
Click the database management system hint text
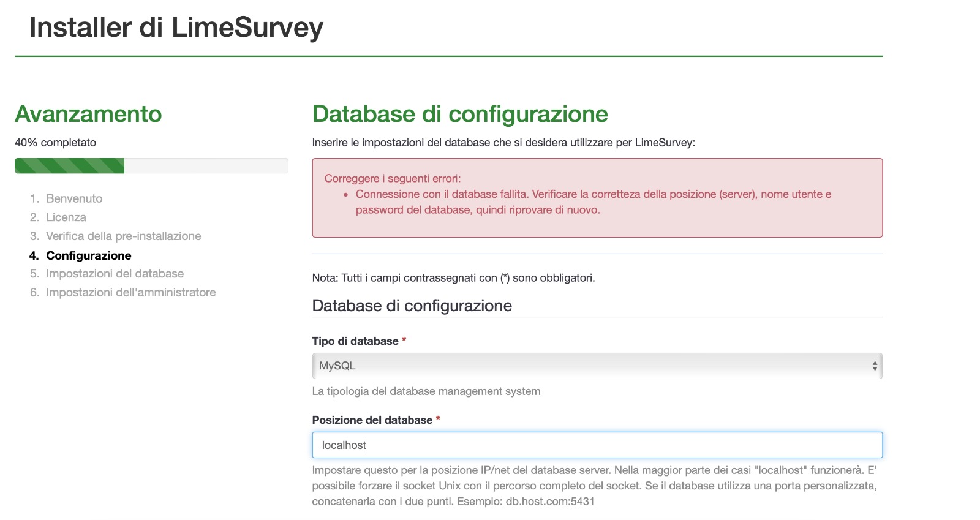coord(426,391)
